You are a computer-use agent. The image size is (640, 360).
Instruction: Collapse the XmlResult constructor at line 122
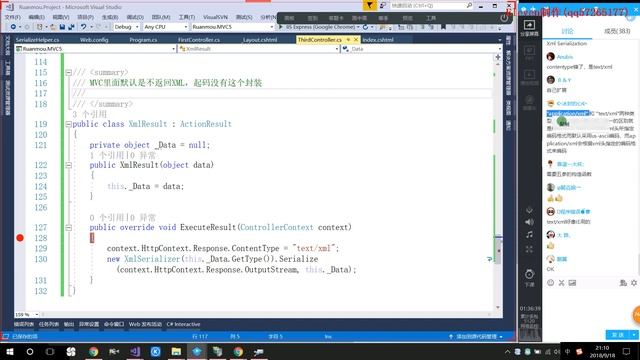tap(69, 165)
